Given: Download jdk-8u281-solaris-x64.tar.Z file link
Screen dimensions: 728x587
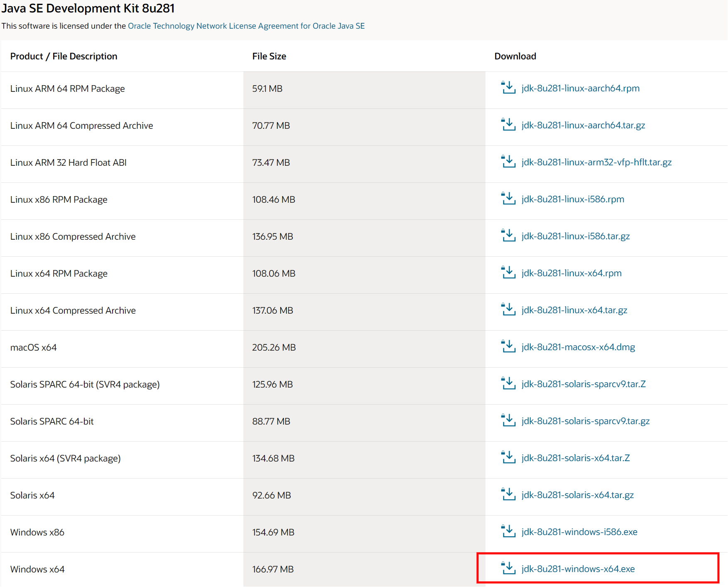Looking at the screenshot, I should tap(576, 458).
